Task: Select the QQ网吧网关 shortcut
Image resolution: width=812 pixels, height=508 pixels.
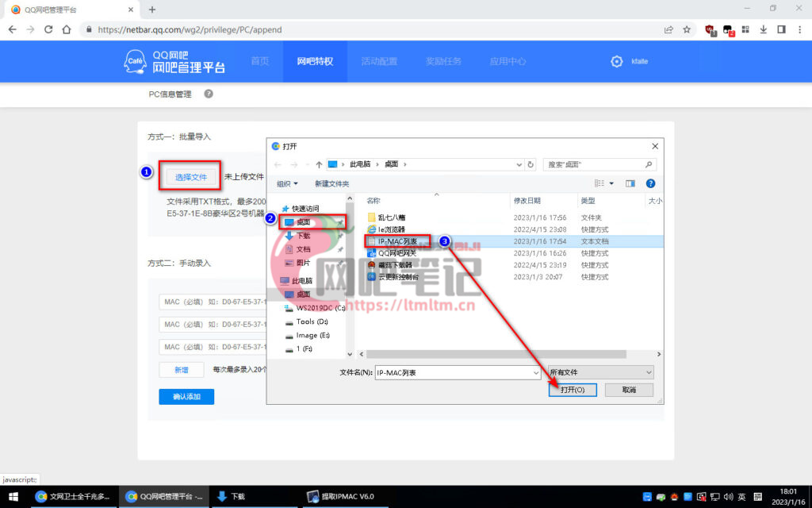Action: (x=396, y=253)
